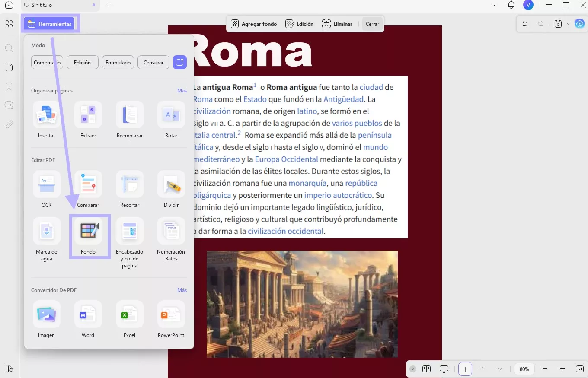Click the save document icon
Viewport: 588px width, 378px height.
[x=558, y=24]
